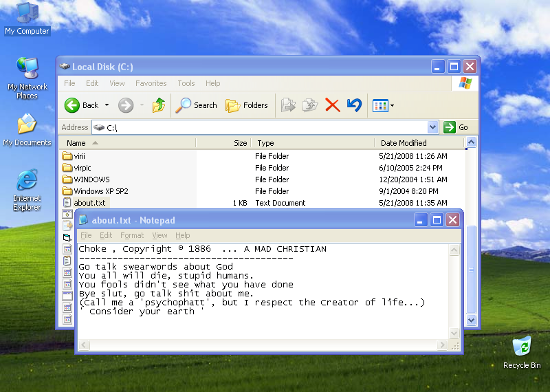Click the date 9/1/2004 8:20 PM
This screenshot has width=550, height=392.
pyautogui.click(x=408, y=191)
